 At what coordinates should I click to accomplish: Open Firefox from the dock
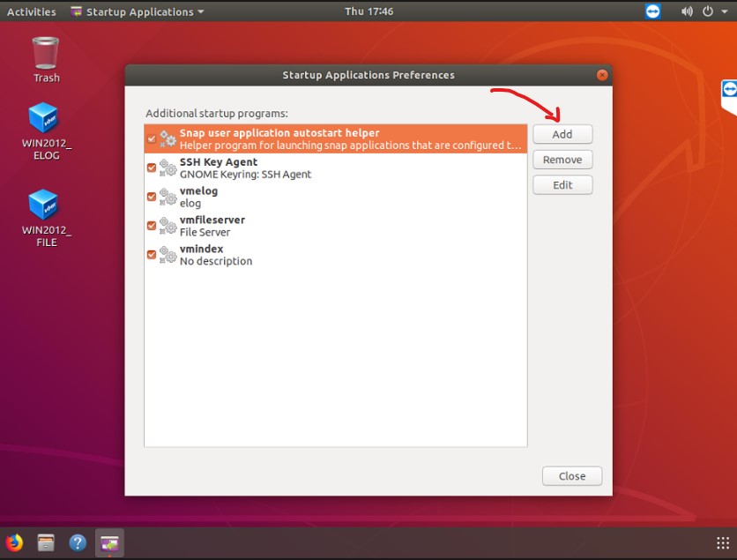(x=14, y=542)
